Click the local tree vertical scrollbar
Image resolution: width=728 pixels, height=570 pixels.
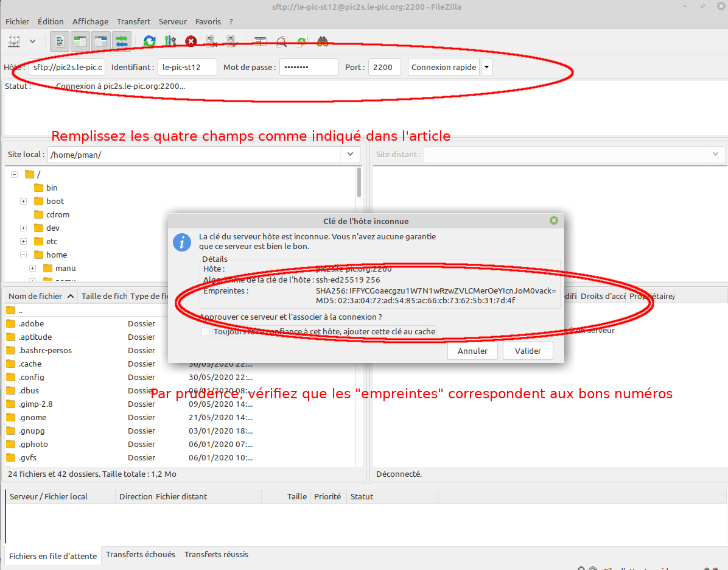[359, 183]
